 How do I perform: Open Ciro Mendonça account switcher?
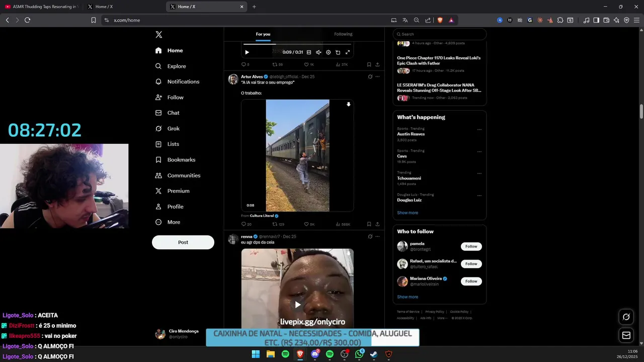click(x=178, y=334)
